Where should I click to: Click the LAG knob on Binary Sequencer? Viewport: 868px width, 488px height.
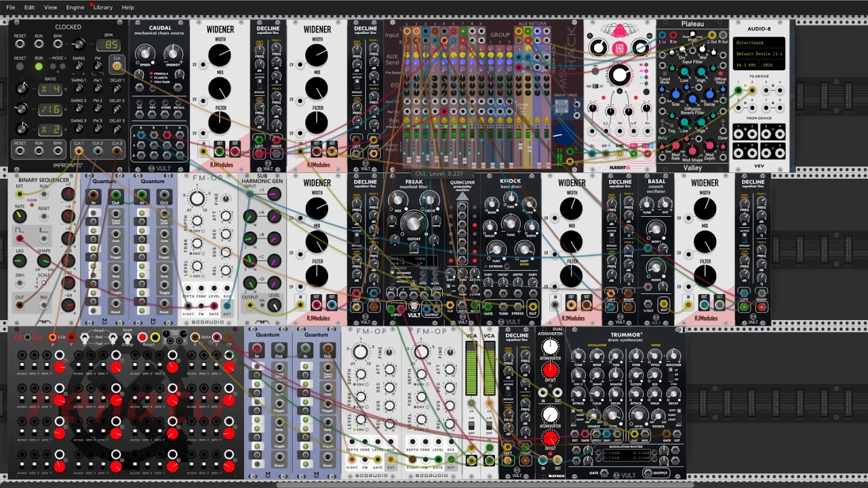click(x=20, y=260)
